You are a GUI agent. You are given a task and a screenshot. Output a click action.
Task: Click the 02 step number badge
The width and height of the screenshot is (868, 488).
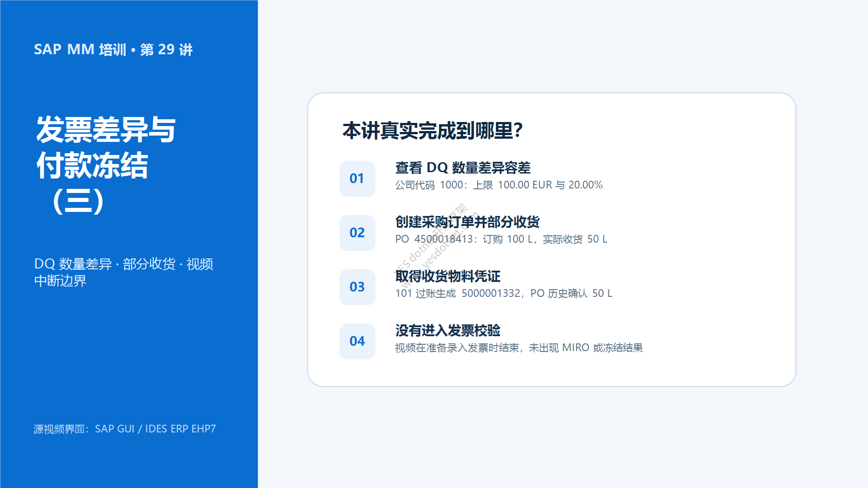coord(357,233)
